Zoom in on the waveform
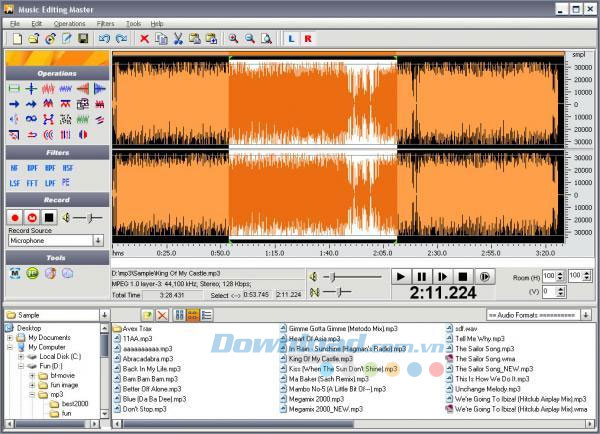 (233, 39)
